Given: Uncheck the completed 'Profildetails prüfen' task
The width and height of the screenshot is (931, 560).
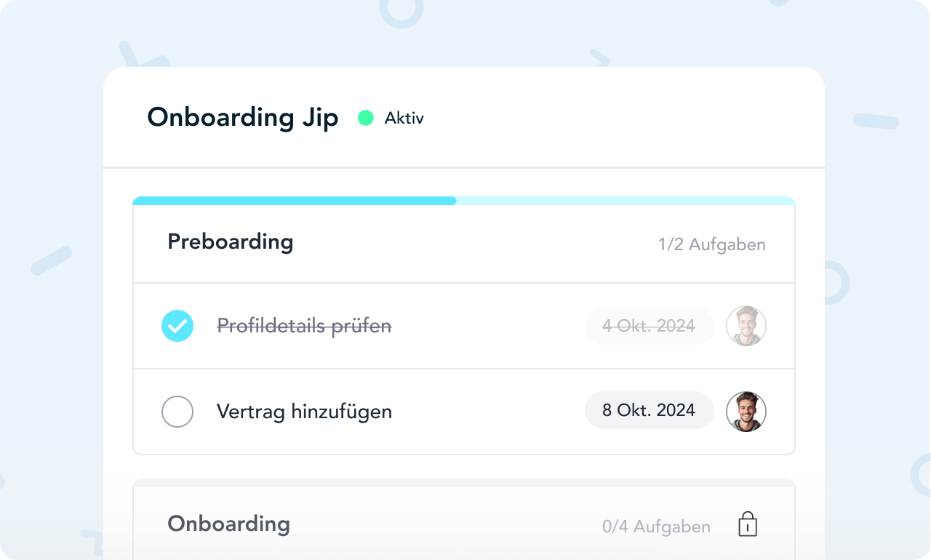Looking at the screenshot, I should coord(177,326).
